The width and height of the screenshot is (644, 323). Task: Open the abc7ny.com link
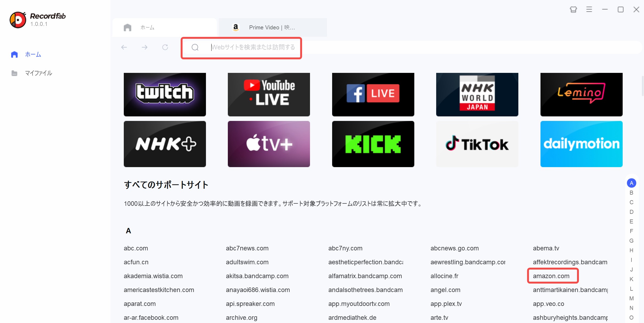(x=345, y=248)
